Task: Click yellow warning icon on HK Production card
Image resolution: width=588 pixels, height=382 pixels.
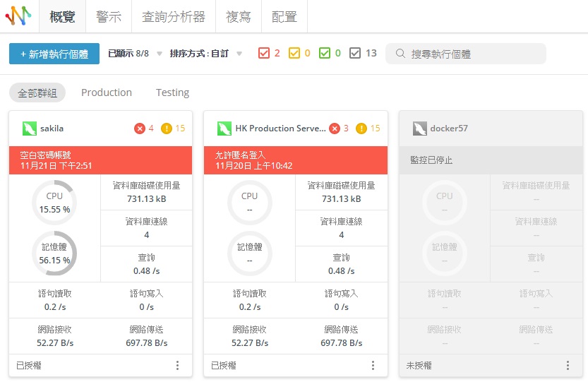Action: 361,129
